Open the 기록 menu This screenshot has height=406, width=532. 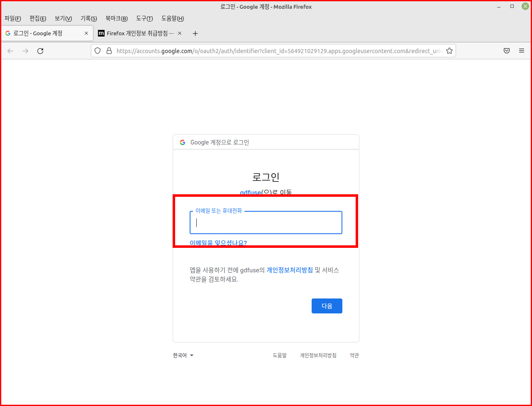[88, 18]
